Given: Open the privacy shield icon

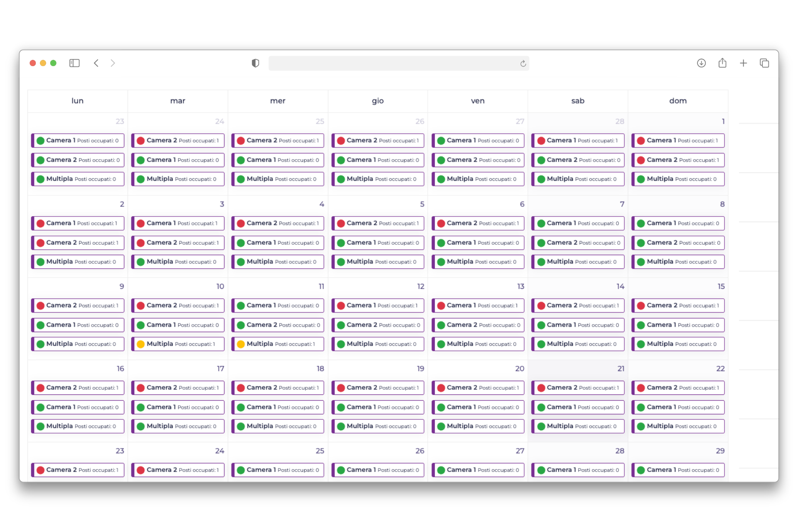Looking at the screenshot, I should pyautogui.click(x=255, y=63).
